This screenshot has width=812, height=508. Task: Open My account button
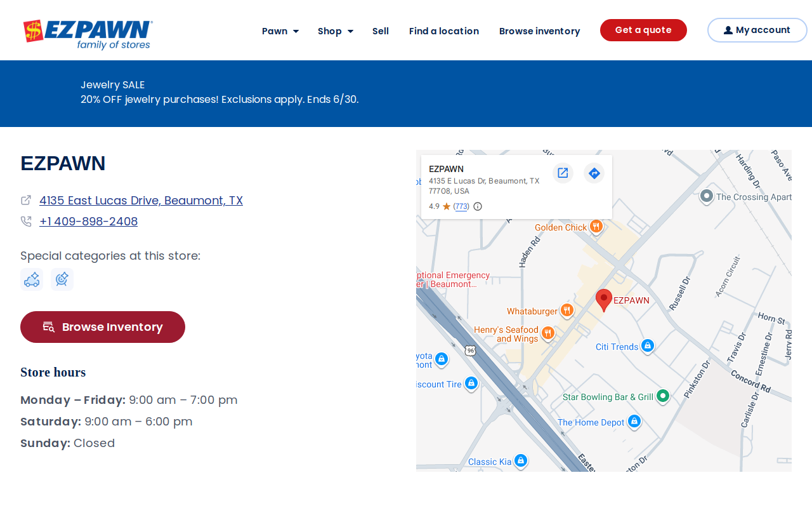click(x=757, y=30)
